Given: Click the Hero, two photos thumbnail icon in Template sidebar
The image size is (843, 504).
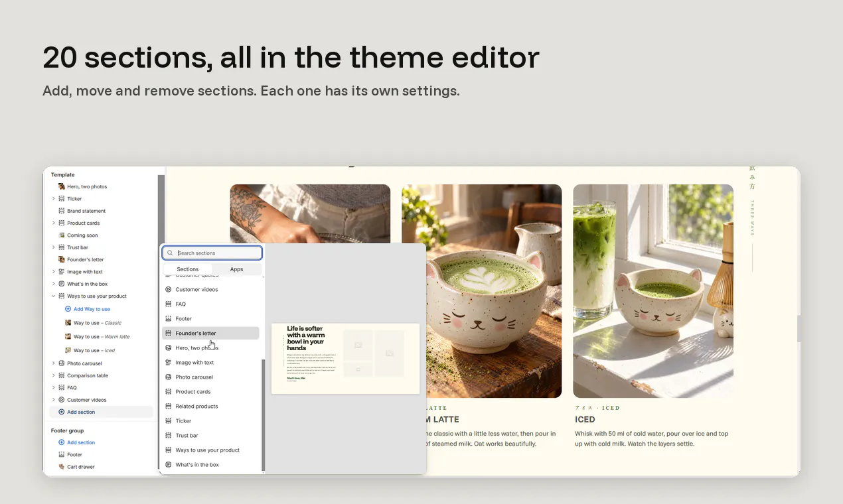Looking at the screenshot, I should [62, 187].
